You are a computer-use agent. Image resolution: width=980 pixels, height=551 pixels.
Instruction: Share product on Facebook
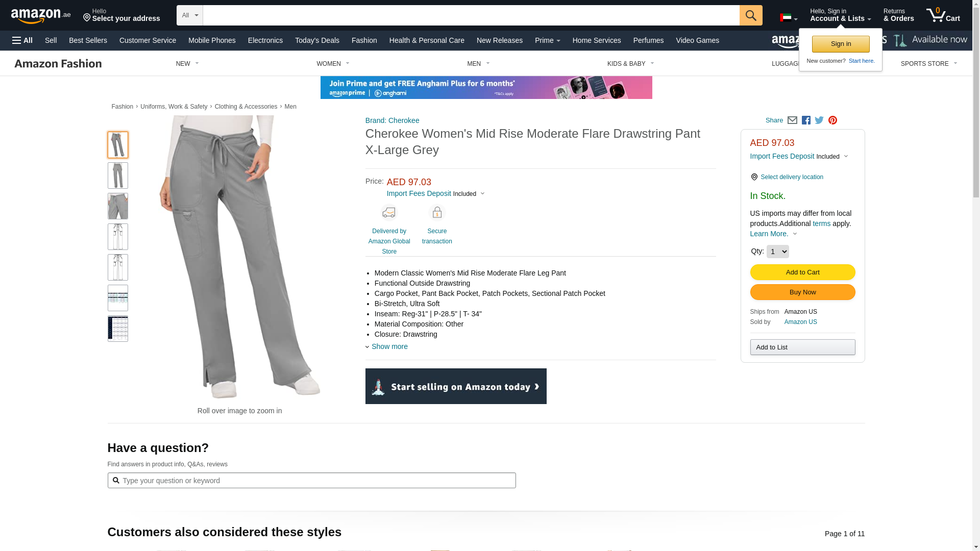[x=806, y=120]
